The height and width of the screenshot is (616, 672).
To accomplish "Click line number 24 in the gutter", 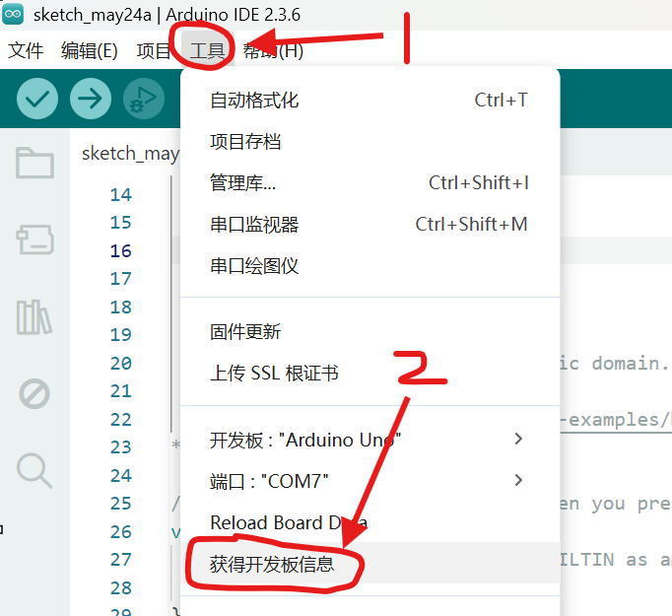I will 120,476.
